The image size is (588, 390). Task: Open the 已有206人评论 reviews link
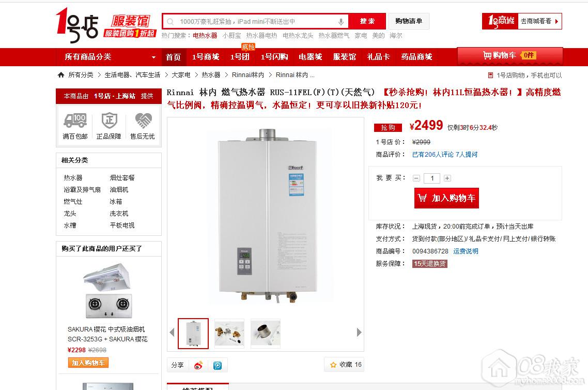point(433,154)
